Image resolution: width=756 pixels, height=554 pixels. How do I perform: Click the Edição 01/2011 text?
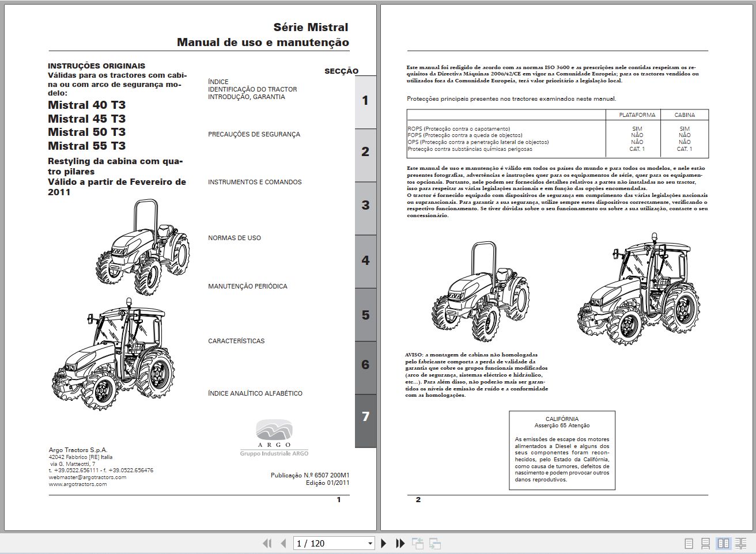click(x=327, y=483)
